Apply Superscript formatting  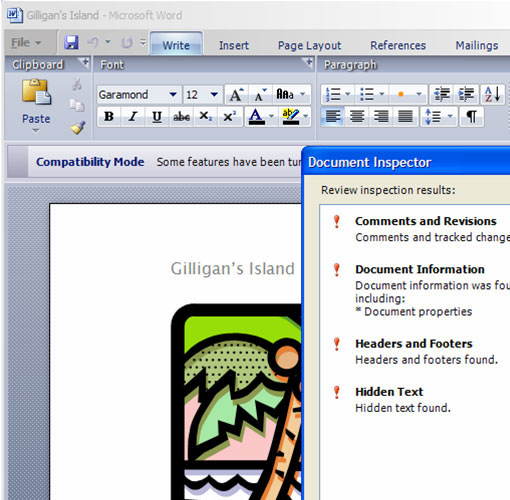(x=229, y=117)
